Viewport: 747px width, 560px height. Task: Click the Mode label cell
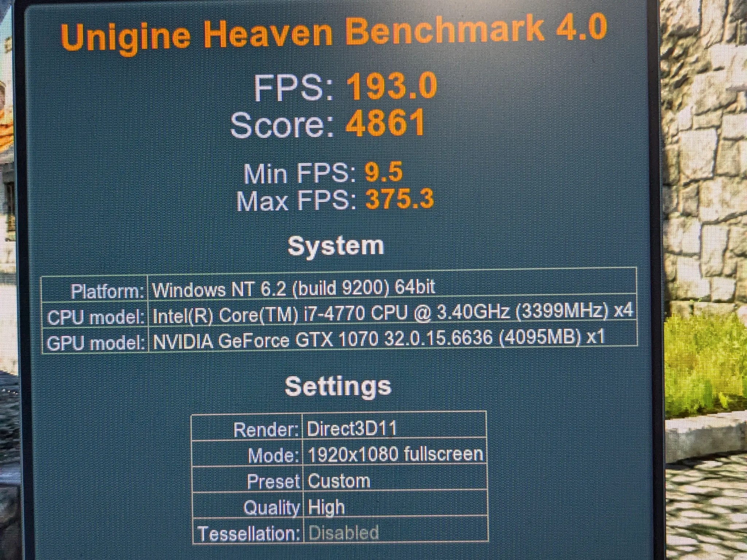248,455
